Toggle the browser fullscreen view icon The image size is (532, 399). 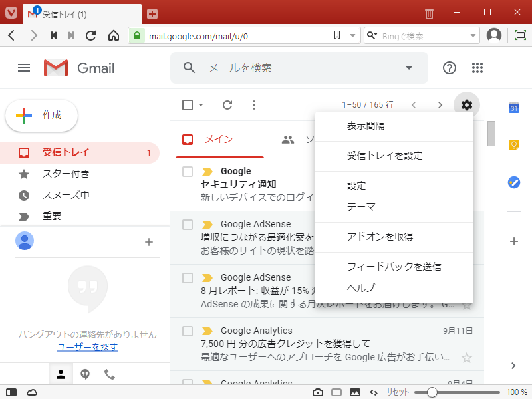click(520, 35)
